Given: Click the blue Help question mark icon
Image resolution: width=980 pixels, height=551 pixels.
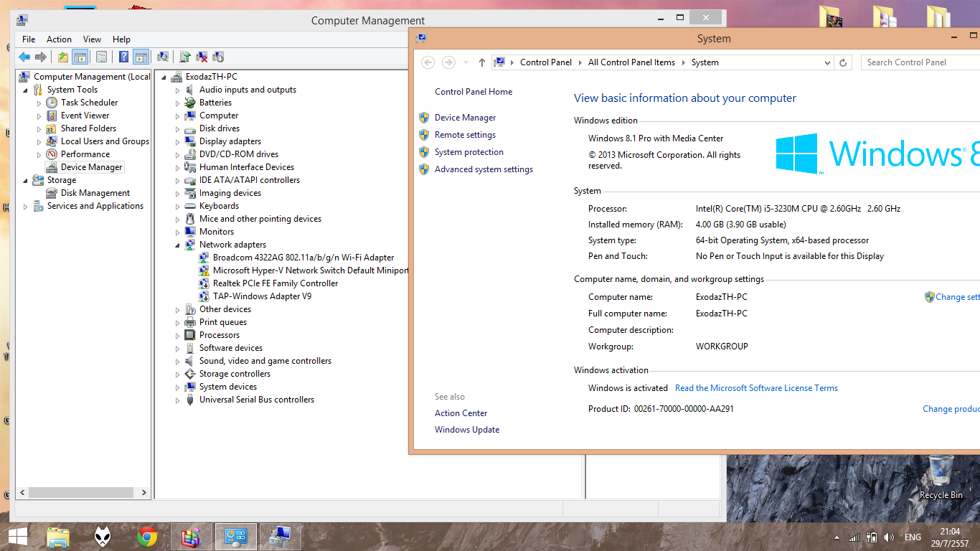Looking at the screenshot, I should 124,57.
